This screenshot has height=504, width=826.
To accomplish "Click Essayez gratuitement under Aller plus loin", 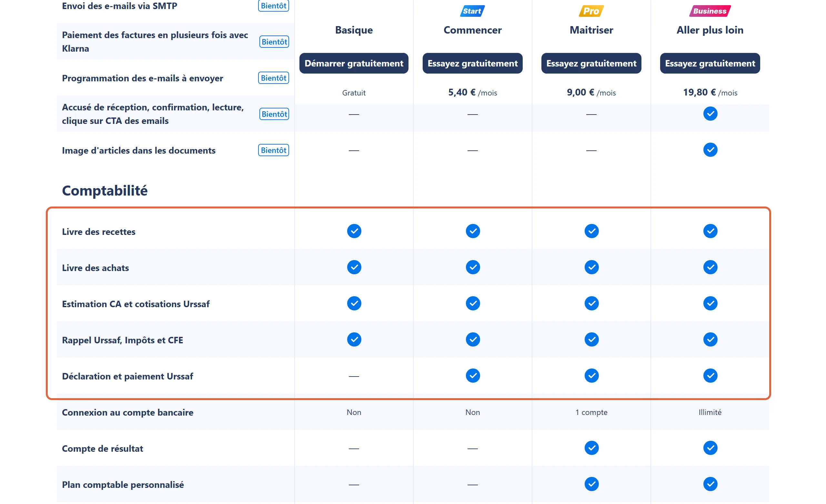I will pos(710,63).
